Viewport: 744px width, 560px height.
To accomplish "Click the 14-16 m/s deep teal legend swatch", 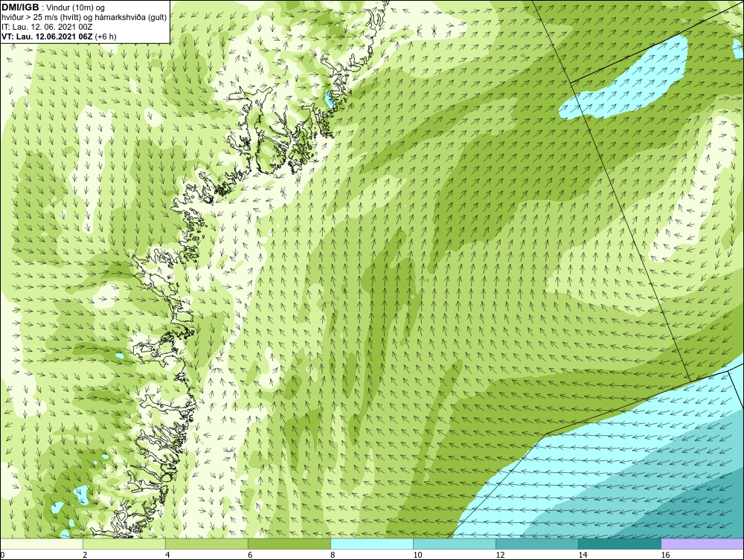I will point(619,544).
